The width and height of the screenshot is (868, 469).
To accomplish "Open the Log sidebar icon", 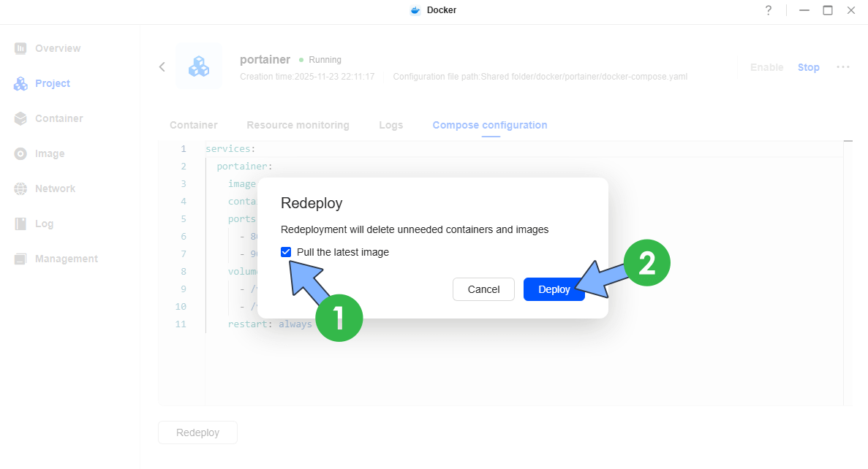I will (x=20, y=224).
